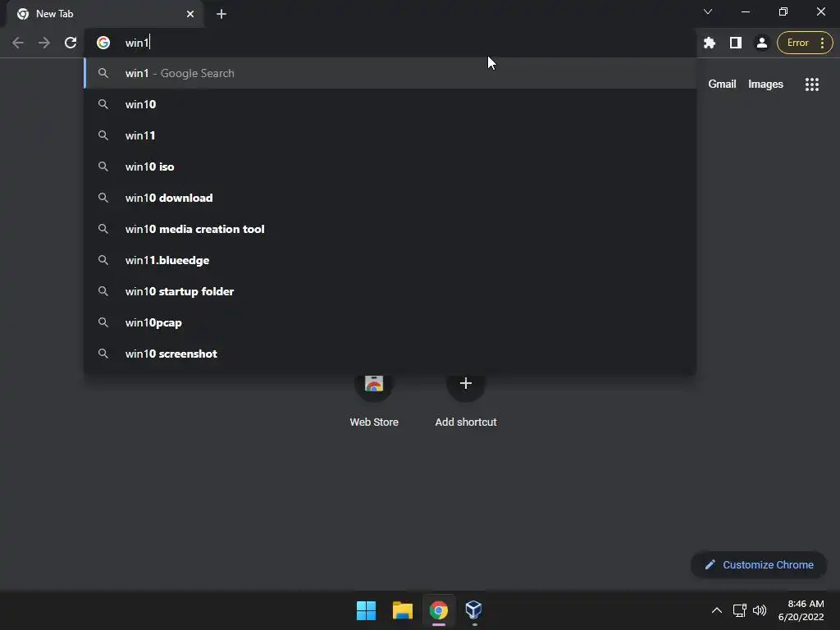Close the New Tab tab
Image resolution: width=840 pixels, height=630 pixels.
190,14
